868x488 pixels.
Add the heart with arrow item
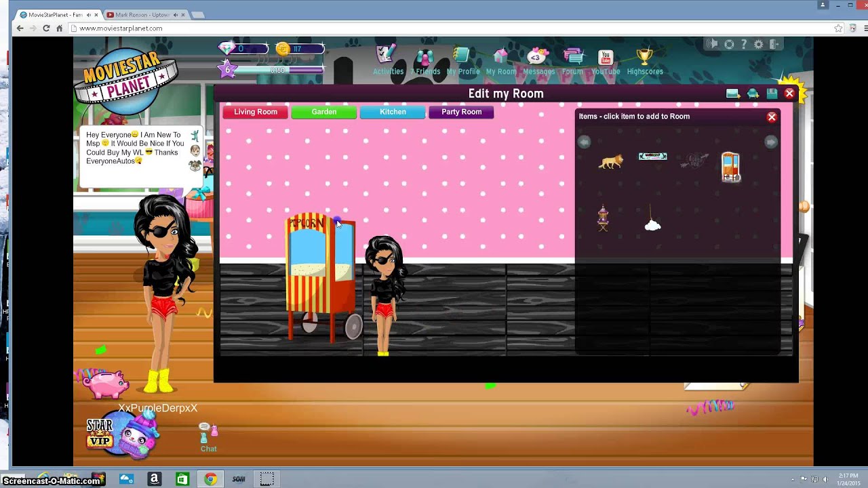pyautogui.click(x=694, y=161)
